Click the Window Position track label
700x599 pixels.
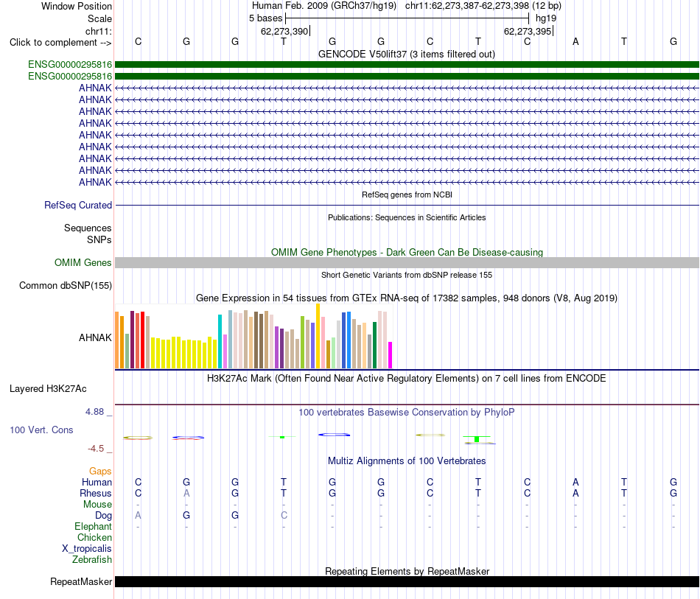click(77, 6)
